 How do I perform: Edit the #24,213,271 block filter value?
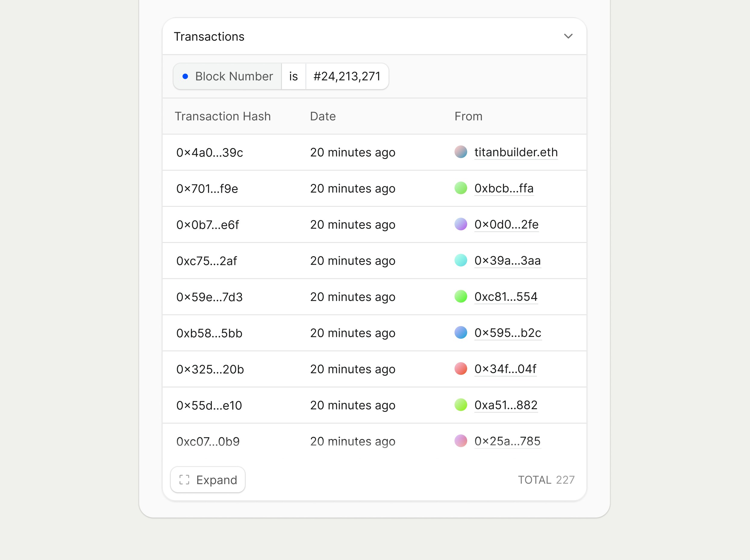[346, 76]
